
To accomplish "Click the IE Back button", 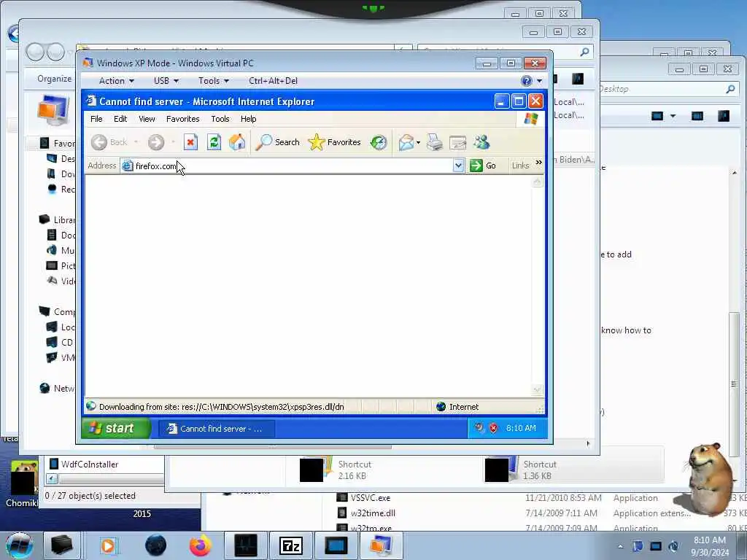I will point(109,142).
